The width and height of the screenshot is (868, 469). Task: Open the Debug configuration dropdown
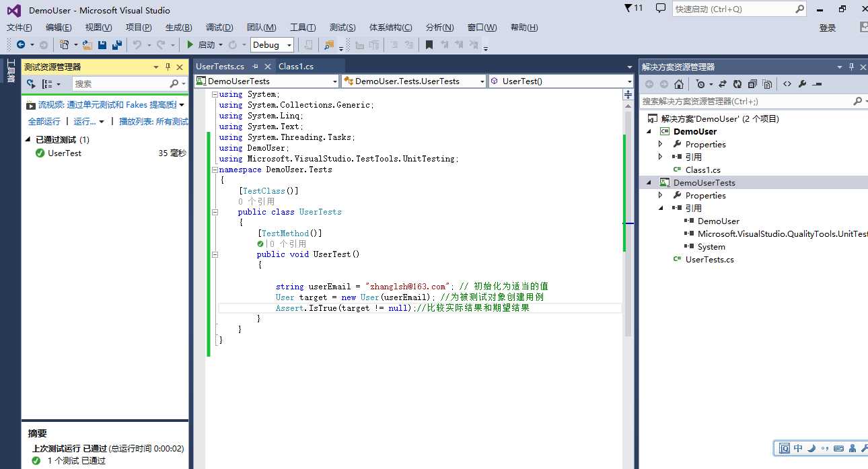coord(289,45)
